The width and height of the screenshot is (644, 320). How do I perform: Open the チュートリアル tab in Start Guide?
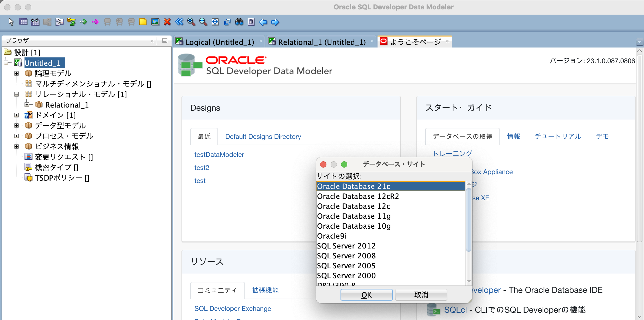(x=558, y=136)
